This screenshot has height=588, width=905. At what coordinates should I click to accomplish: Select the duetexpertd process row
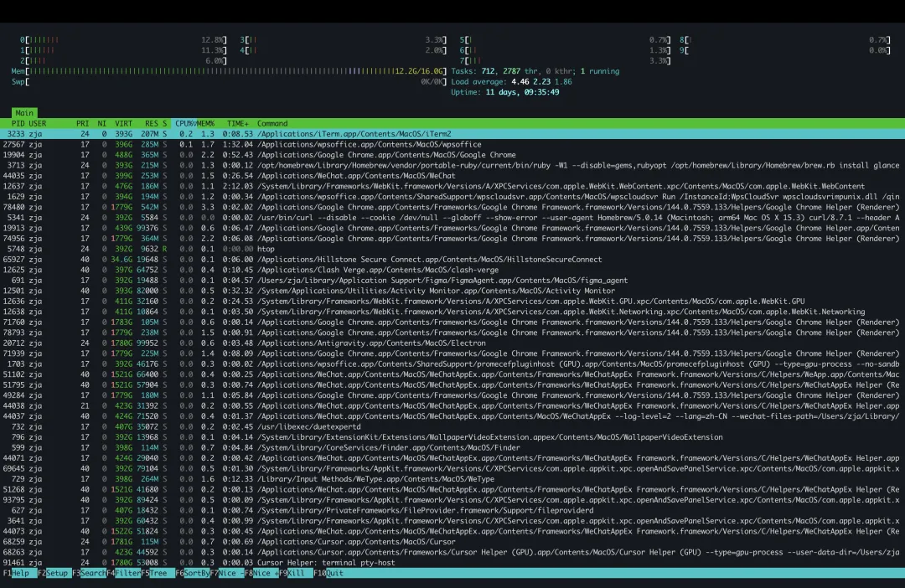coord(452,426)
